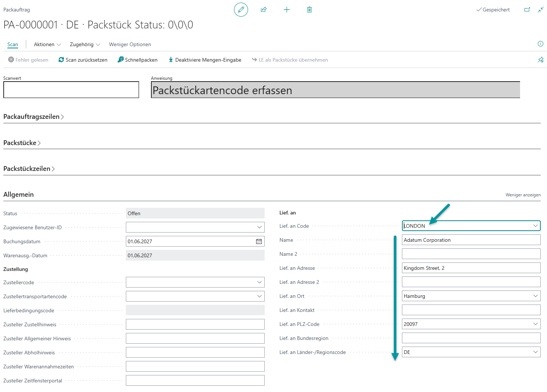Click the pin action bar icon

pyautogui.click(x=540, y=60)
